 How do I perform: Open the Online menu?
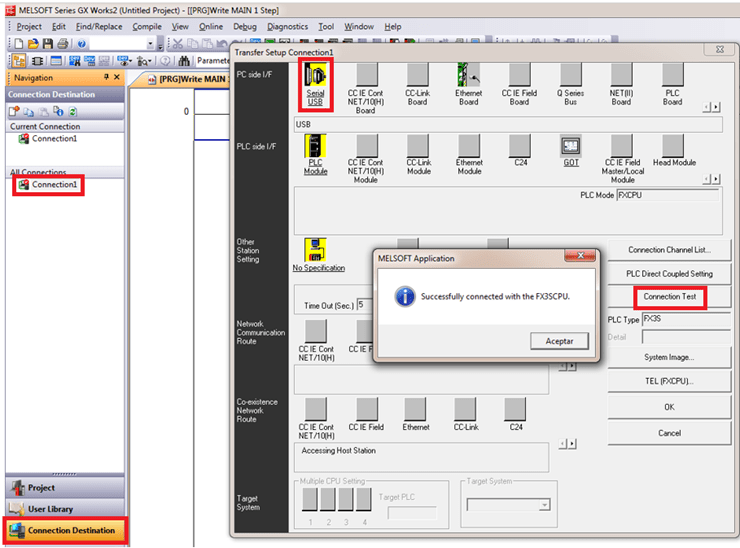click(210, 27)
